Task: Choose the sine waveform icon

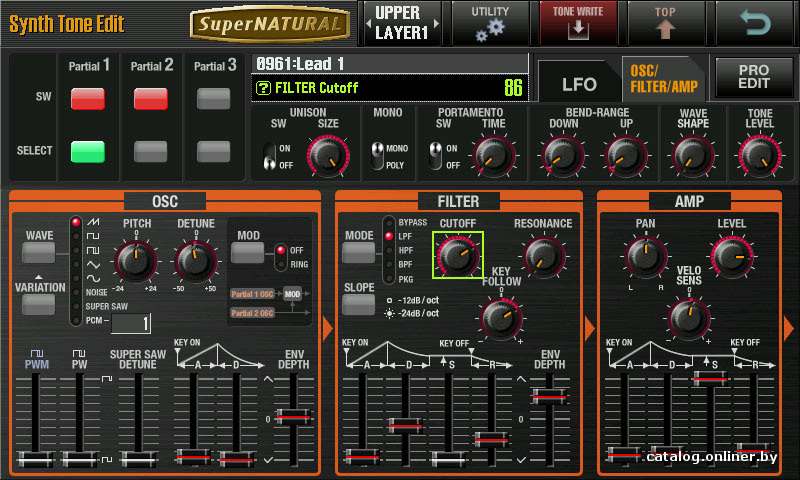Action: (93, 279)
